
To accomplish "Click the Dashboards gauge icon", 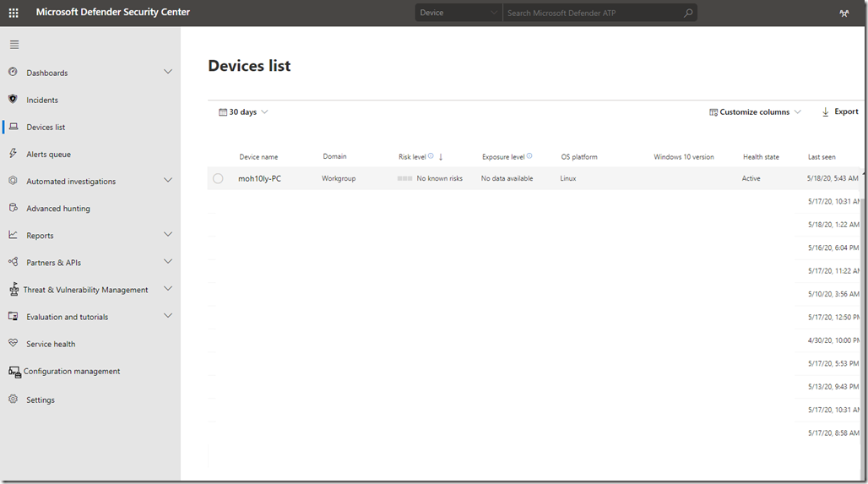I will tap(14, 72).
